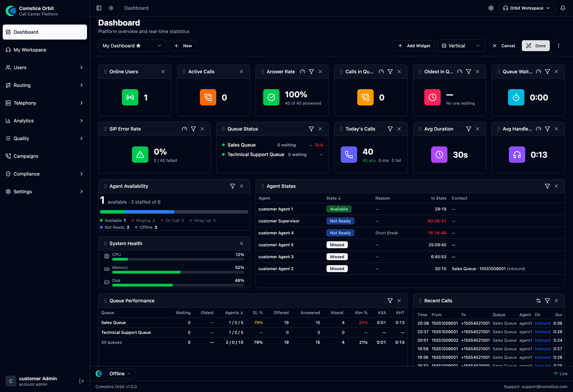Open Campaigns in the sidebar
The image size is (573, 392).
coord(45,156)
